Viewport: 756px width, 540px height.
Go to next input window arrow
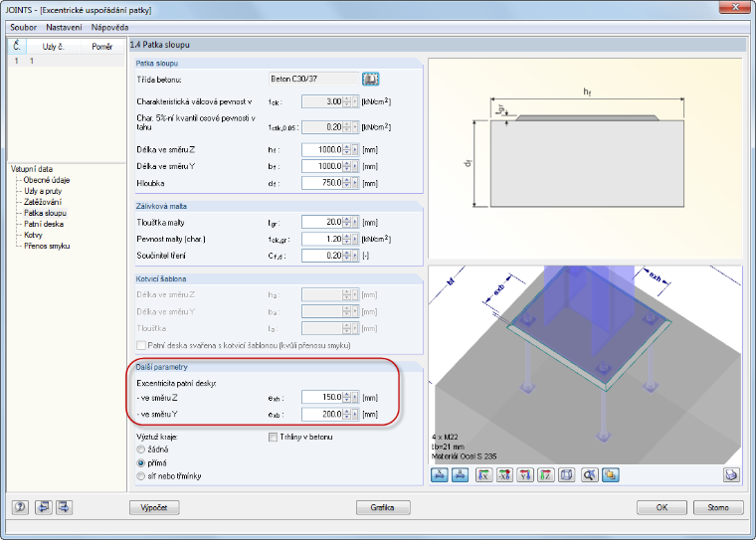coord(64,507)
